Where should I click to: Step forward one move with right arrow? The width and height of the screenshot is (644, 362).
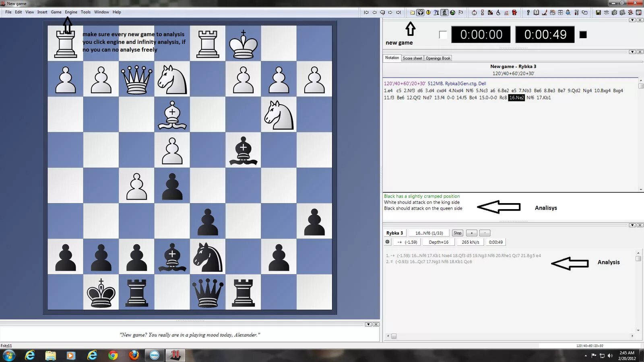click(x=390, y=12)
